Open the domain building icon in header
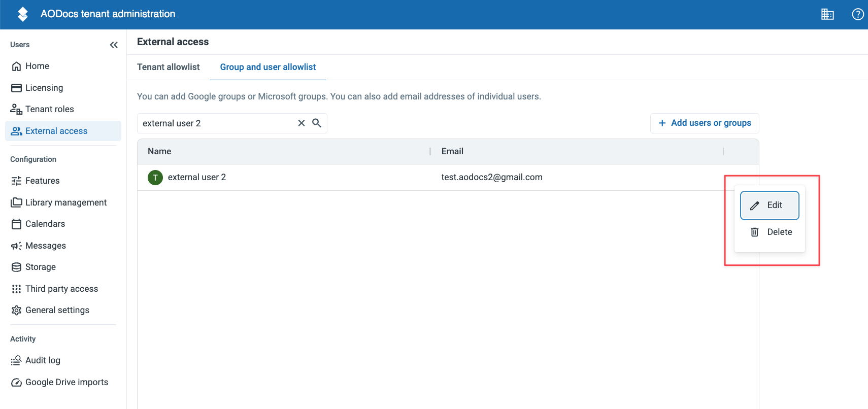This screenshot has height=409, width=868. click(x=827, y=14)
